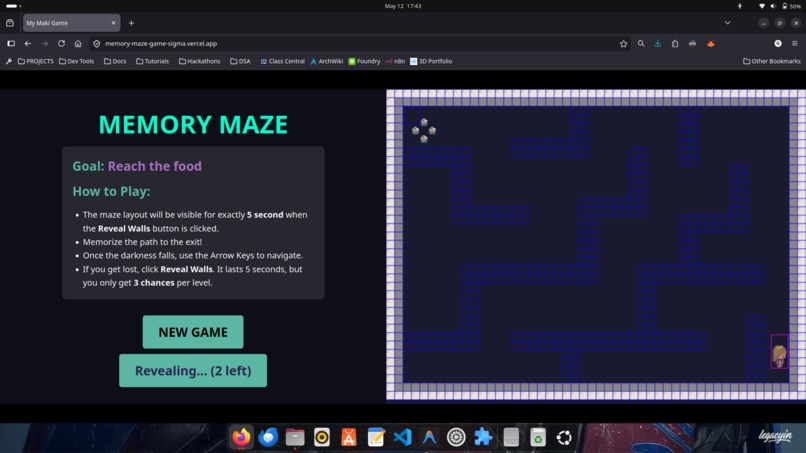This screenshot has width=806, height=453.
Task: Show applications via Ubuntu logo in dock
Action: click(x=564, y=437)
